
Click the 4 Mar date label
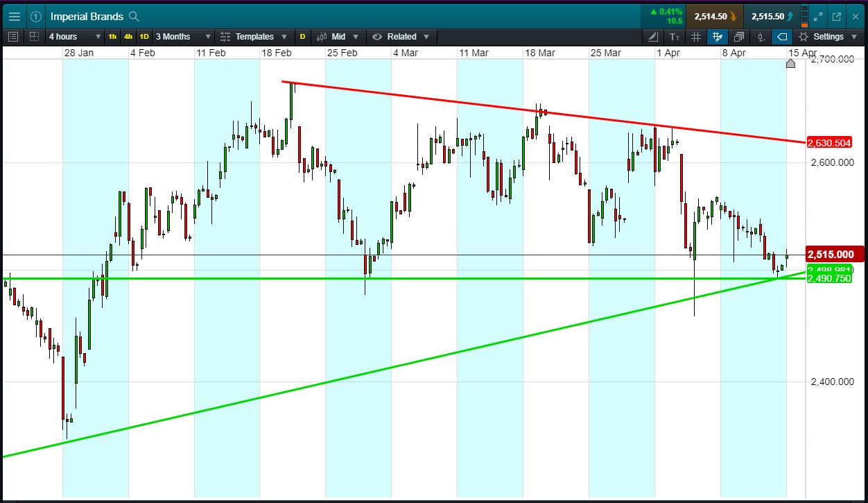coord(406,53)
